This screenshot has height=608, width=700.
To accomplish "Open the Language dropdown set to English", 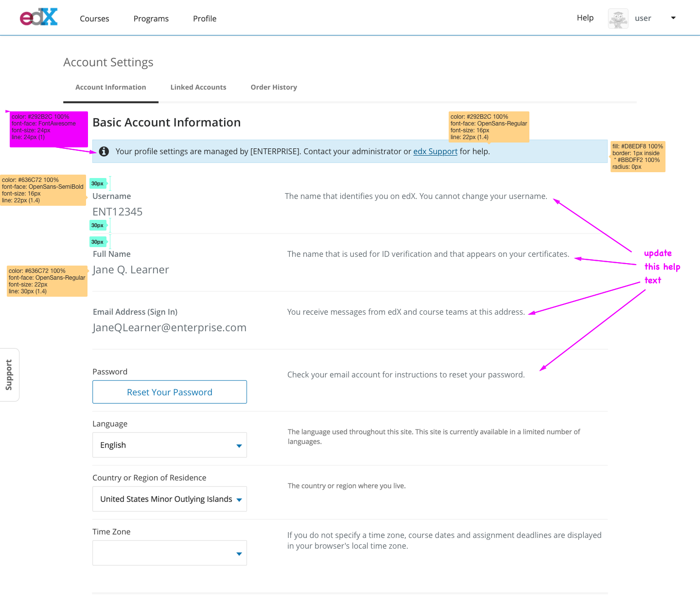I will 170,445.
